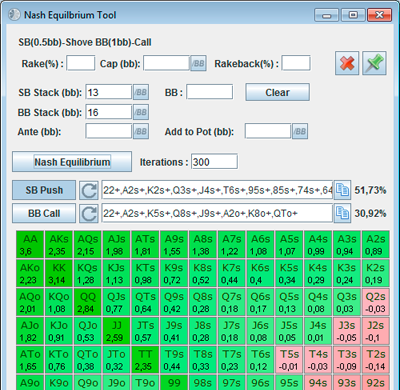Click the JTs cell showing 0,57
Image resolution: width=400 pixels, height=390 pixels.
(x=145, y=331)
